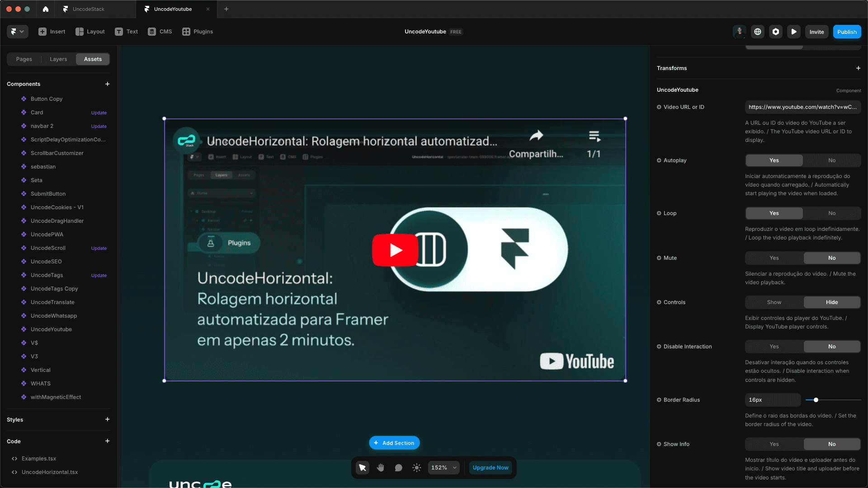Set Show Info to Yes

[774, 444]
